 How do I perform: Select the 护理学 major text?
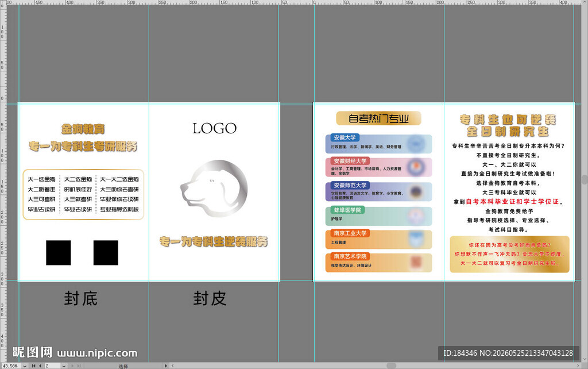[336, 219]
